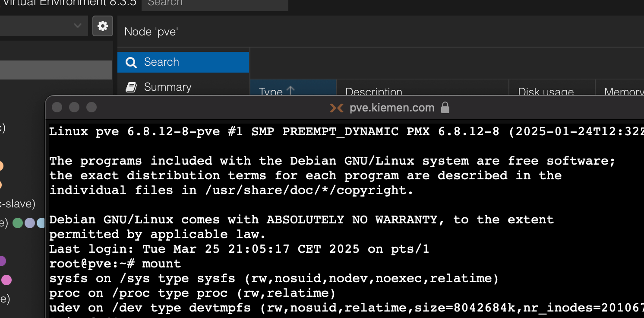Select Search in the node menu

tap(183, 62)
